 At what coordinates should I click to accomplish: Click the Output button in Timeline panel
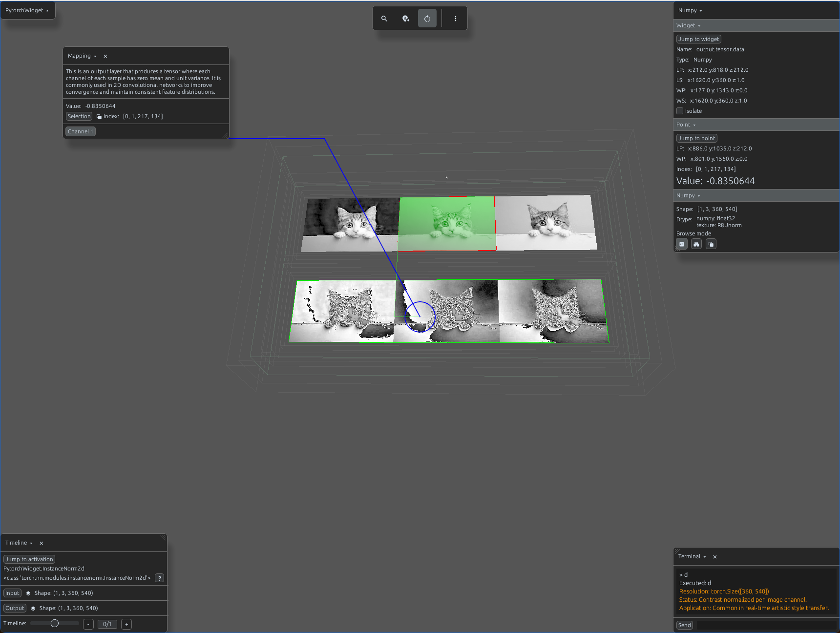pos(15,608)
